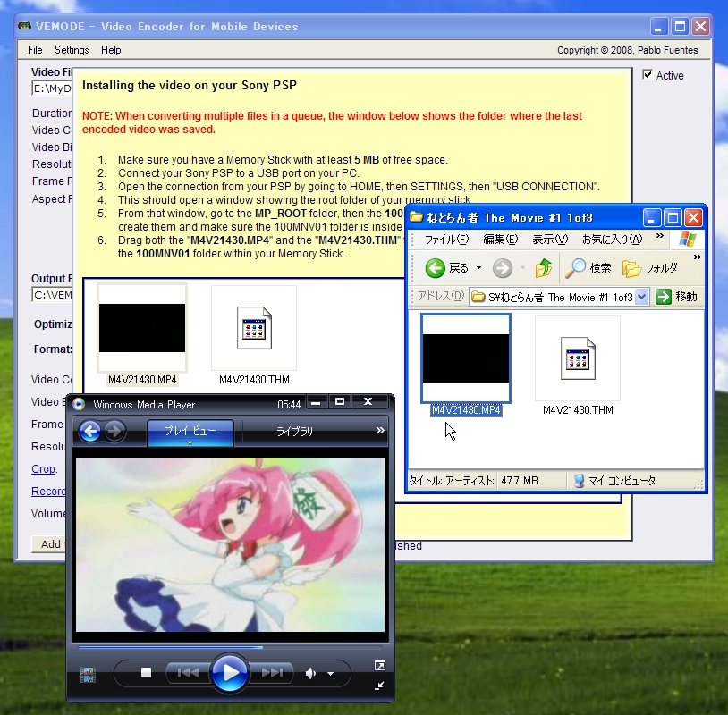Viewport: 728px width, 715px height.
Task: Click the video filmstrip icon in Media Player
Action: tap(88, 674)
